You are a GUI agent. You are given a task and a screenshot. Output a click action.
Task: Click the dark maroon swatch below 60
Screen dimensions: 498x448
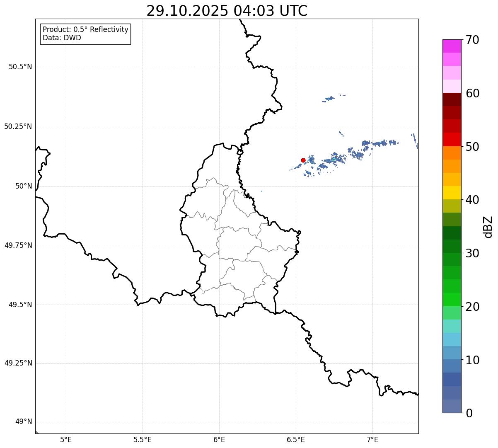point(452,99)
